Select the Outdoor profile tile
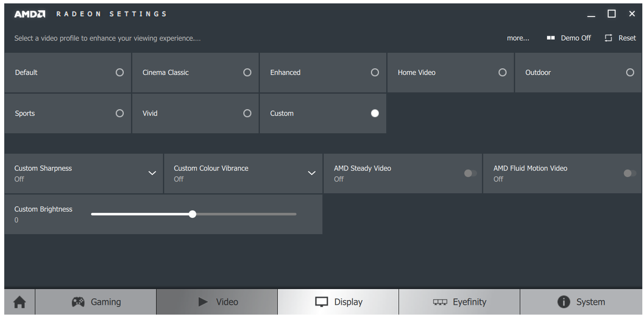 578,73
